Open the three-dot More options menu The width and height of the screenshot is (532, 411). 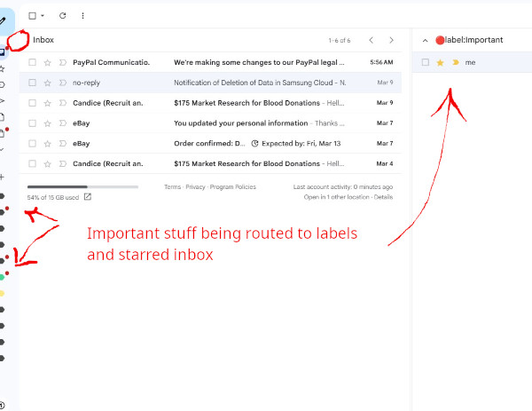[x=83, y=16]
